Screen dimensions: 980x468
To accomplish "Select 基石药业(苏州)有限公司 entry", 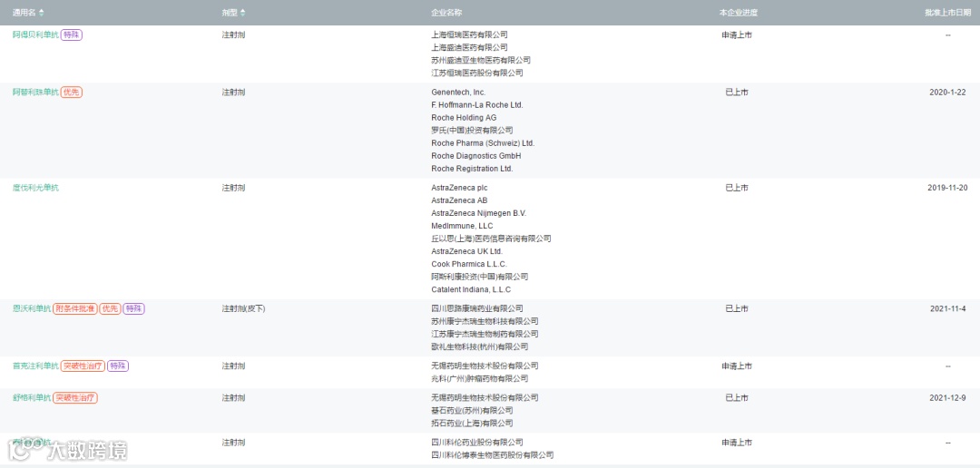I will (472, 411).
